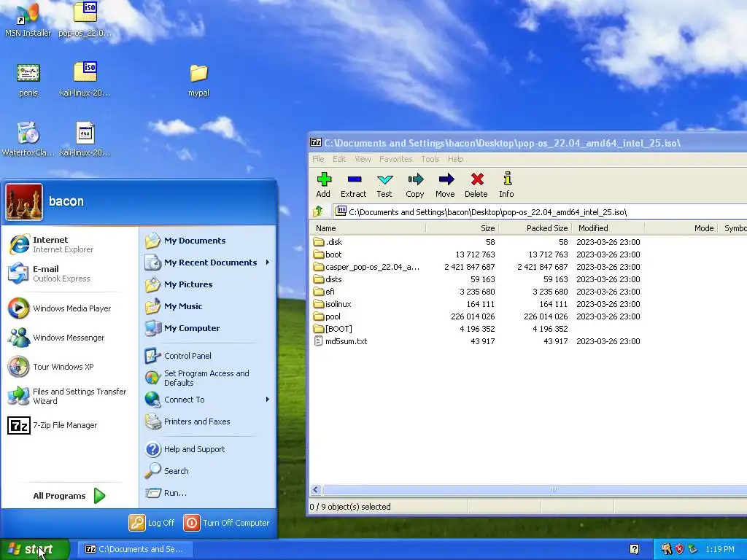The image size is (747, 560).
Task: Click the 7-Zip address path field
Action: (x=541, y=212)
